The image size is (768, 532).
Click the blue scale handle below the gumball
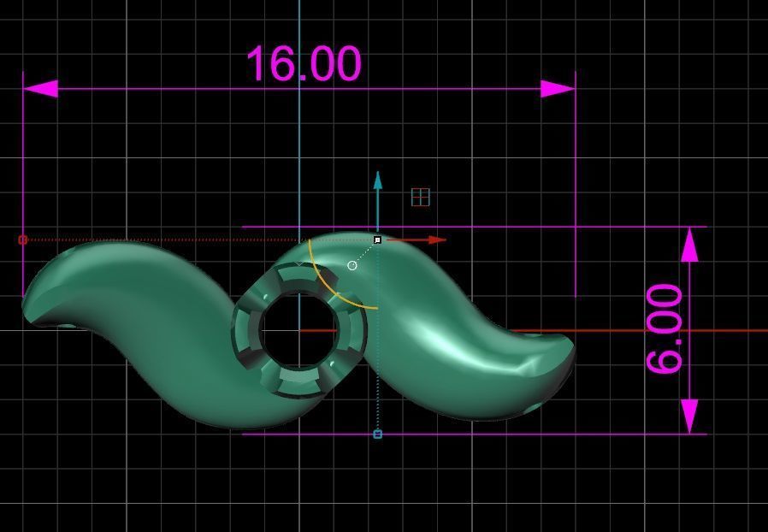coord(378,434)
